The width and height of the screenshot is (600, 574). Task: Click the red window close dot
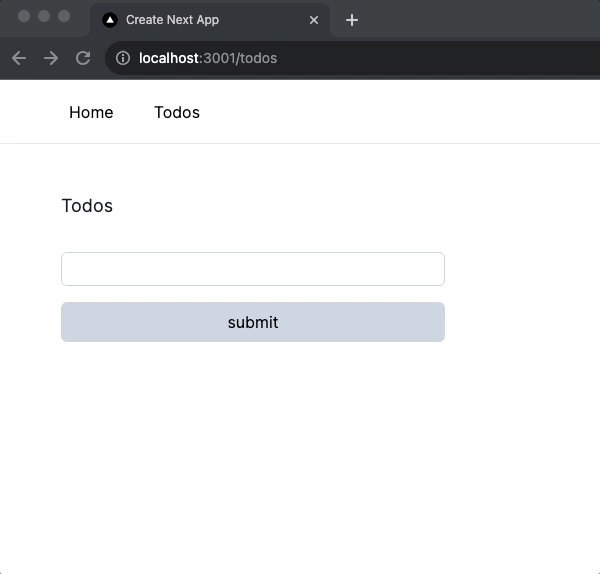(24, 16)
